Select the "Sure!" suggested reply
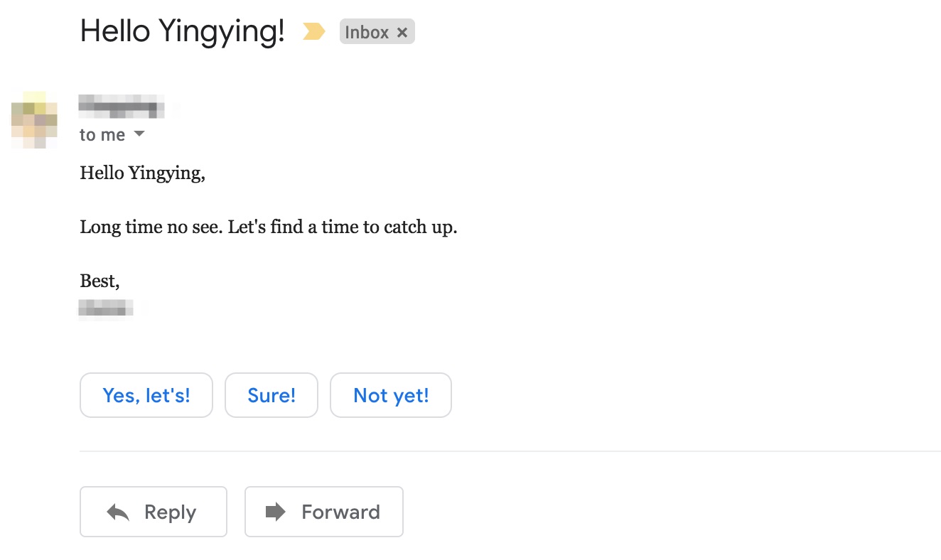 (271, 395)
